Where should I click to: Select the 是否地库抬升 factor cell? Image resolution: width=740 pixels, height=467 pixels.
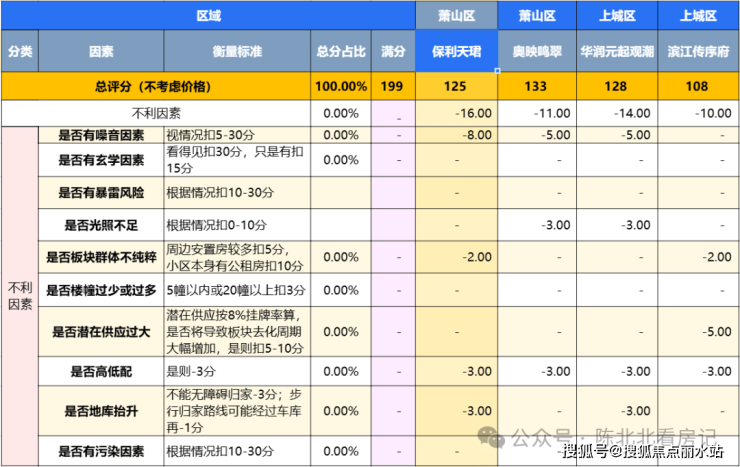click(x=101, y=411)
